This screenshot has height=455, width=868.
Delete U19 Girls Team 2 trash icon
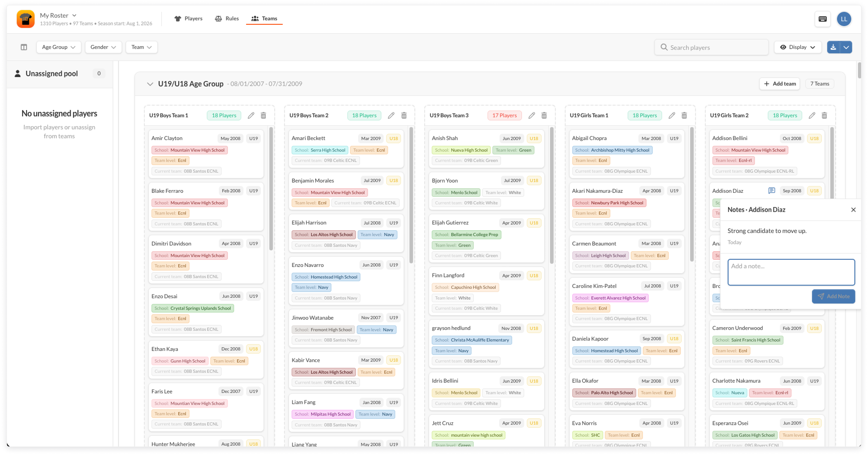824,115
